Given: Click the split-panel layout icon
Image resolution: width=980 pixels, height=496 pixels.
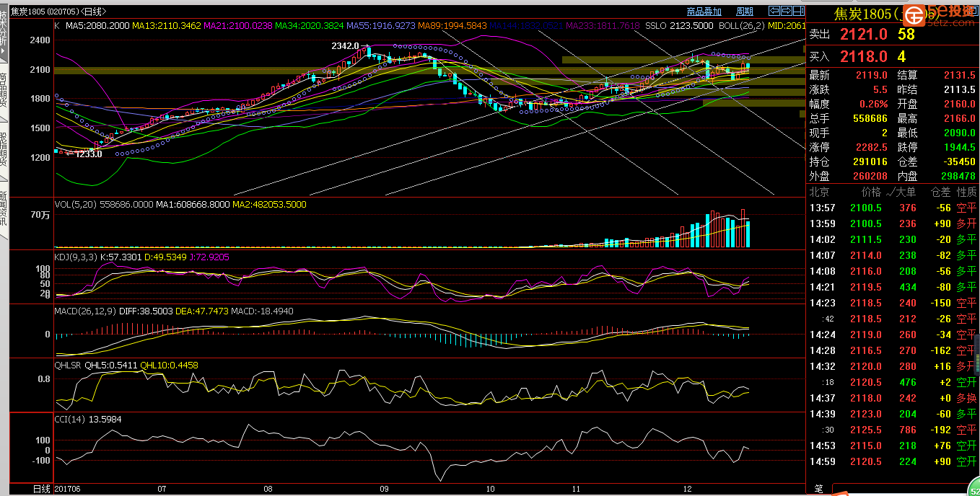Looking at the screenshot, I should point(798,11).
